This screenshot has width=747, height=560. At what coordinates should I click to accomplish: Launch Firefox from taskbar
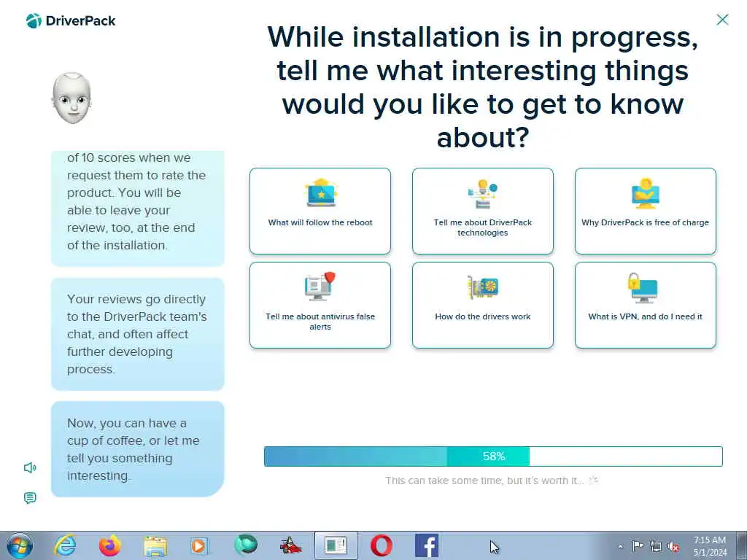[x=110, y=545]
